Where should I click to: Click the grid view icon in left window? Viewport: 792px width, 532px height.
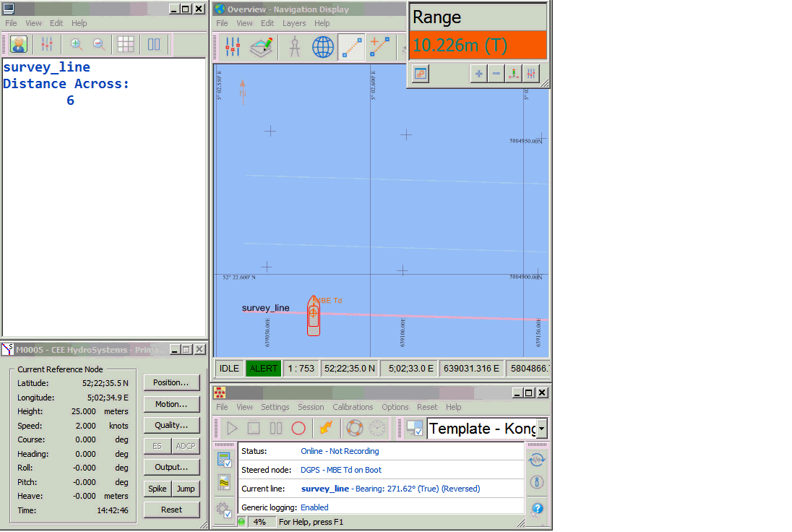(126, 45)
